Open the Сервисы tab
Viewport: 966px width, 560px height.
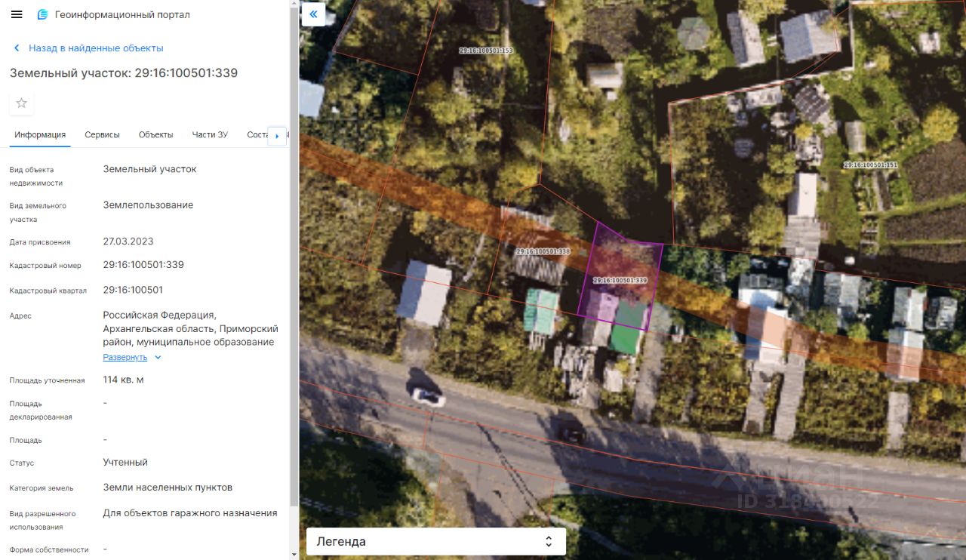pyautogui.click(x=102, y=135)
